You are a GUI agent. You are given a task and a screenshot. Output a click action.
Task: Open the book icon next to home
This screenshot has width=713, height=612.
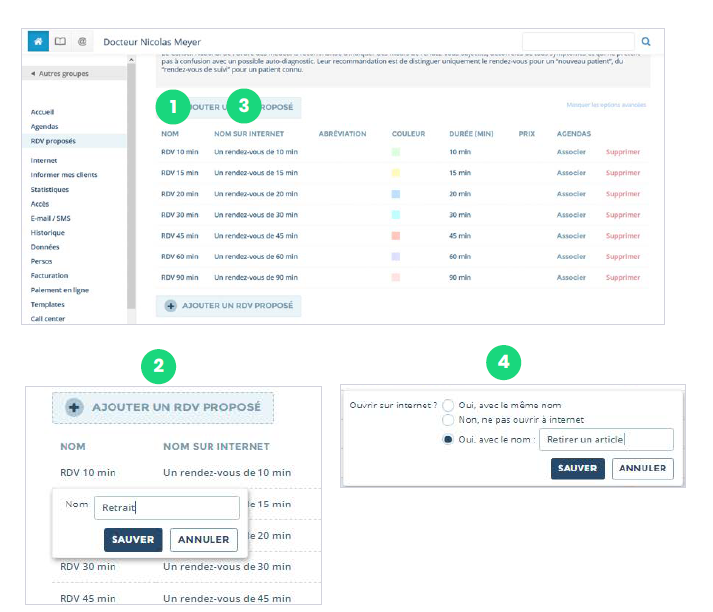[60, 42]
